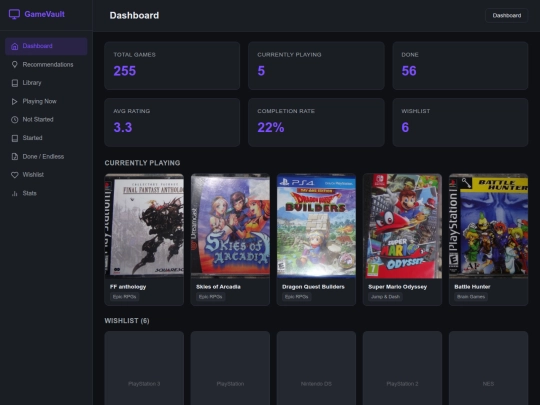Open the FF anthology cover art

click(144, 226)
